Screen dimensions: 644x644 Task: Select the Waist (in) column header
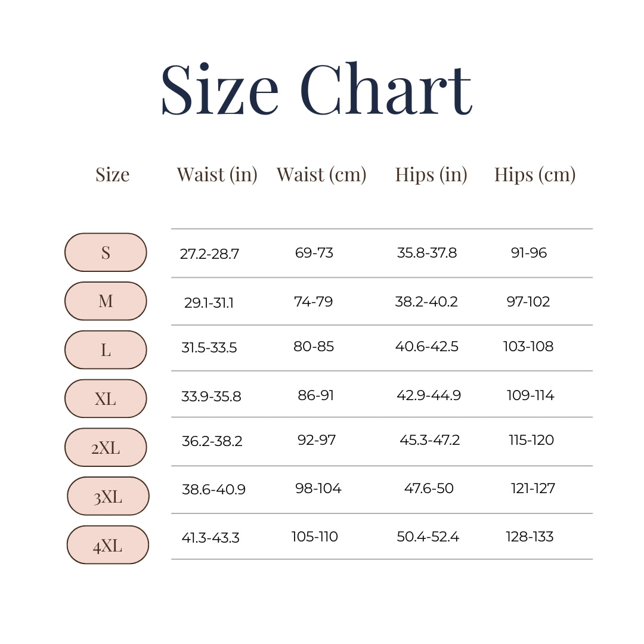pos(217,175)
